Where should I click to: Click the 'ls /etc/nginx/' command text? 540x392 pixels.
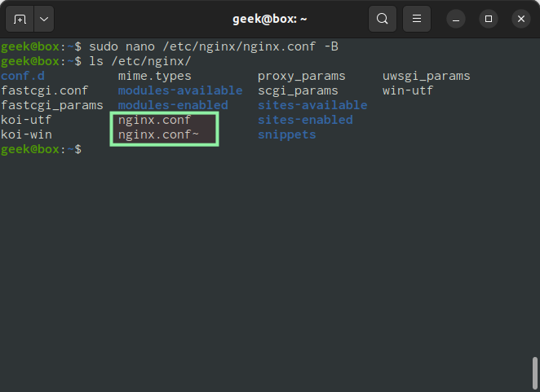[x=139, y=61]
